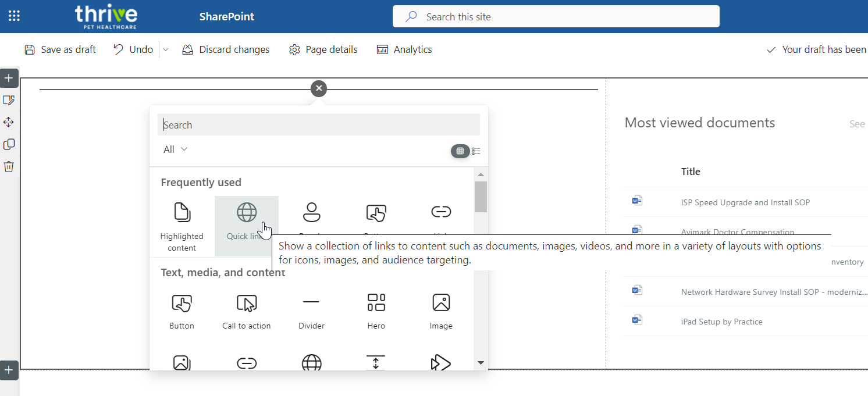Viewport: 868px width, 396px height.
Task: Open the Undo dropdown arrow
Action: point(166,50)
